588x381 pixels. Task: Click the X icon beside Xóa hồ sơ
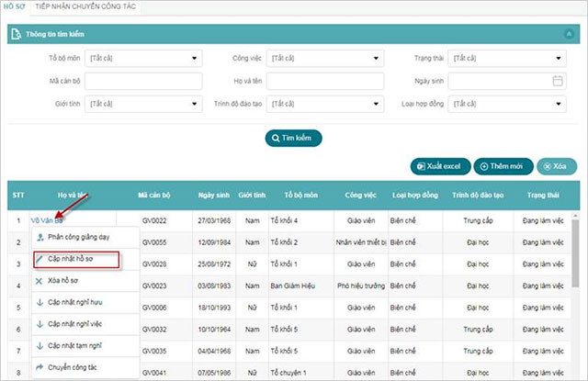(x=40, y=281)
